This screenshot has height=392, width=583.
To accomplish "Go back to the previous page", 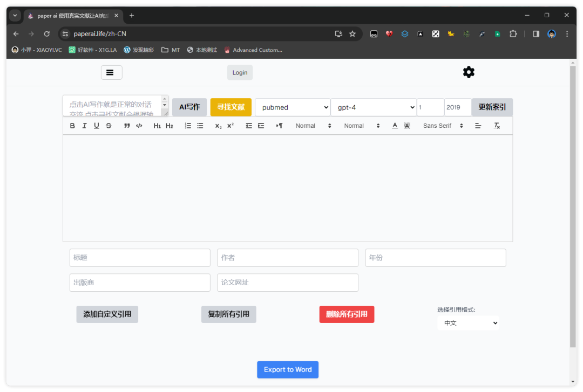I will coord(16,34).
